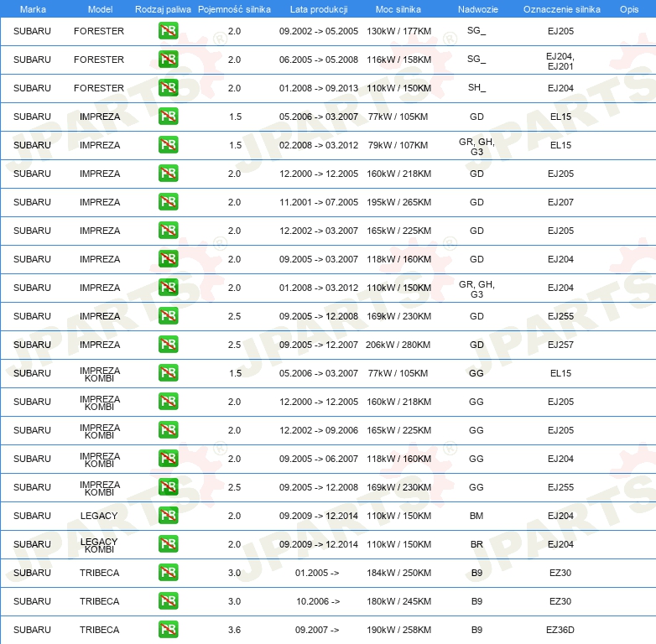Click the petrol fuel icon in the Forester 177KM row
This screenshot has width=656, height=644.
tap(168, 31)
